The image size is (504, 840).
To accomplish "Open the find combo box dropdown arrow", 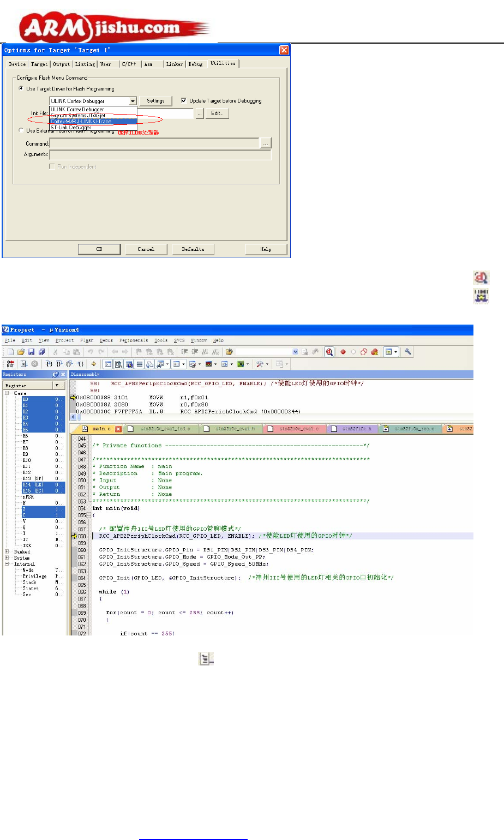I will [296, 352].
